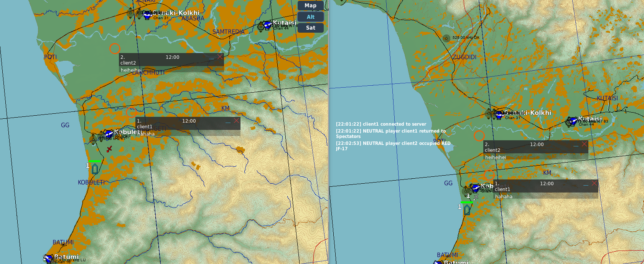Image resolution: width=644 pixels, height=264 pixels.
Task: Click the GG grid label in left map
Action: click(x=65, y=125)
